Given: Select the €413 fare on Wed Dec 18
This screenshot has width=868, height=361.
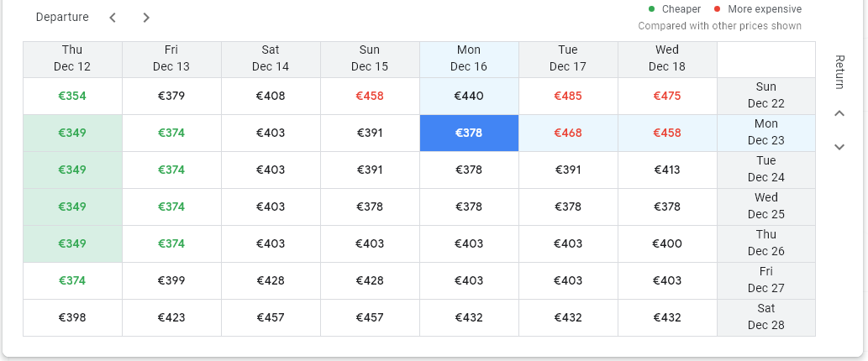Looking at the screenshot, I should 667,170.
